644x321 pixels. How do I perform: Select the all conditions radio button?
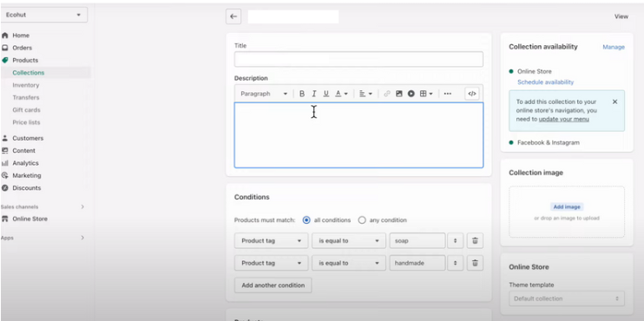point(306,220)
